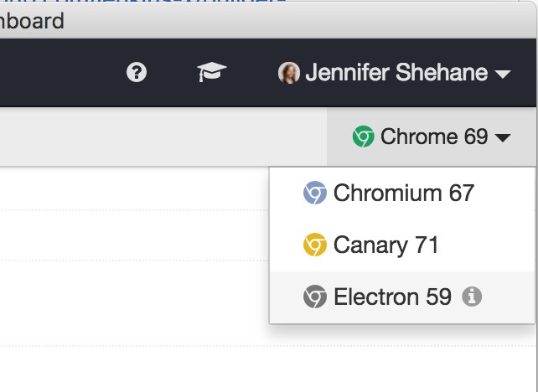Select Chromium 67 from the browser list
538x392 pixels.
click(403, 193)
